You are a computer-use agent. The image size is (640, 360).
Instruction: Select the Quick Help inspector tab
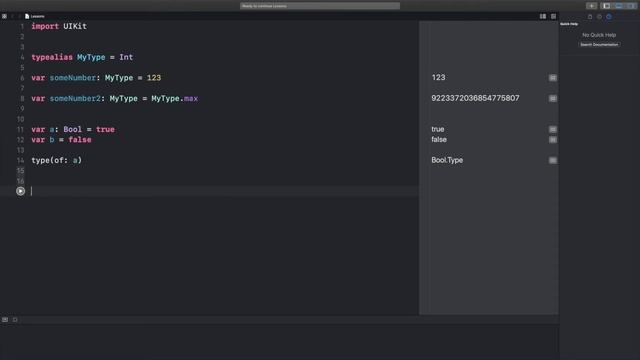pyautogui.click(x=609, y=17)
